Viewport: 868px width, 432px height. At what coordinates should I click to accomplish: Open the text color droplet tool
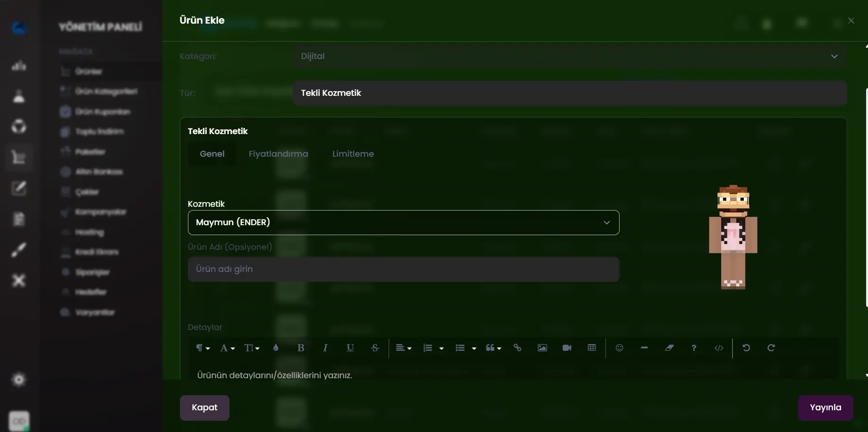276,348
